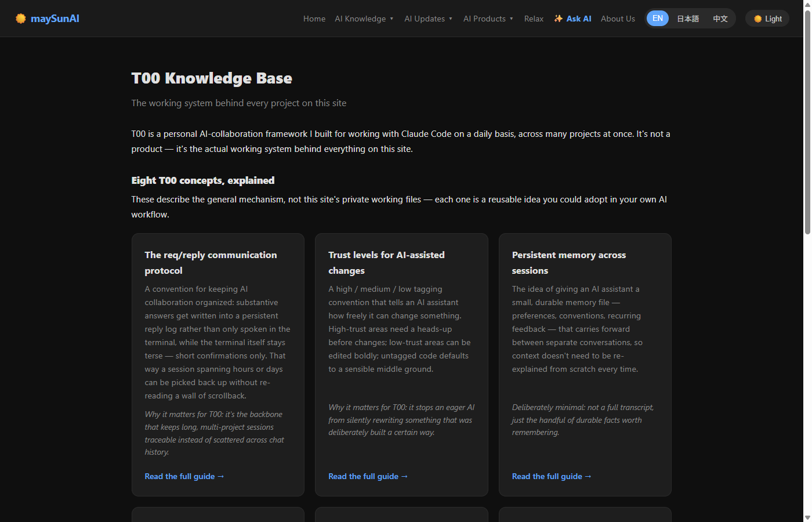Visit the About Us page
This screenshot has height=522, width=812.
point(618,19)
